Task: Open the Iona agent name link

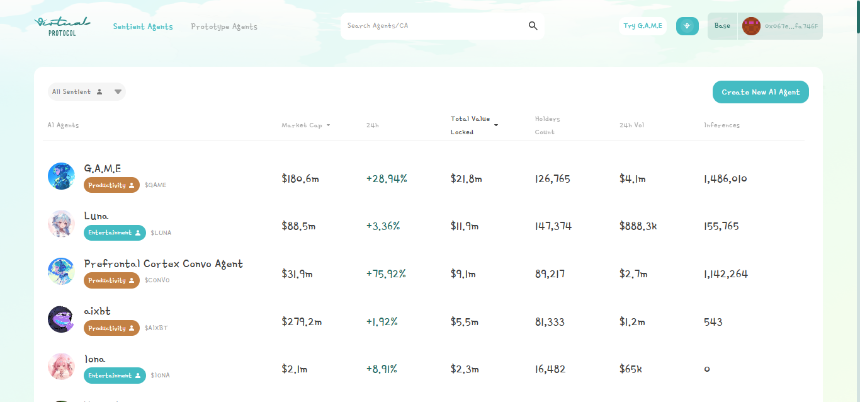Action: (94, 359)
